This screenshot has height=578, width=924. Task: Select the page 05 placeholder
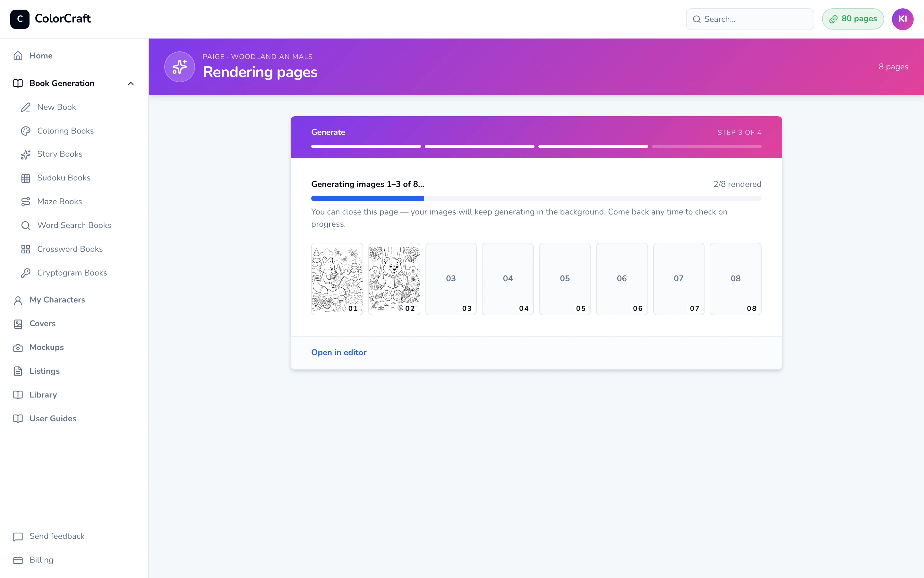pyautogui.click(x=565, y=279)
